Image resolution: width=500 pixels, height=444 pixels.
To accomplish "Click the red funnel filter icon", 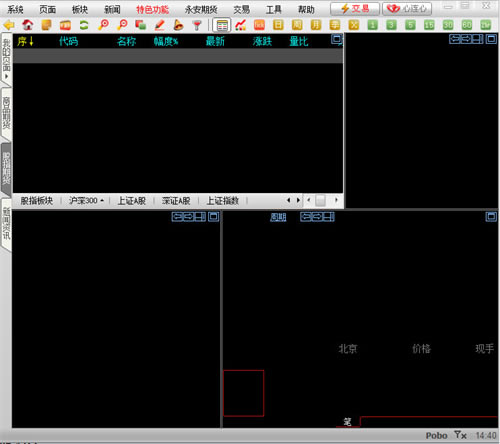I will (x=197, y=25).
